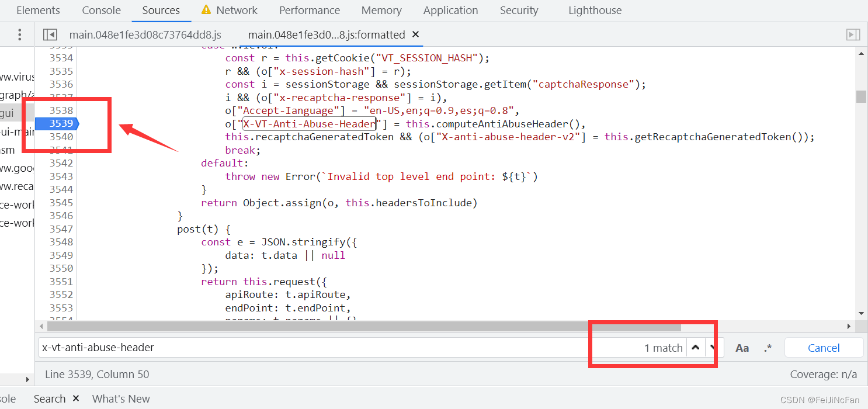The height and width of the screenshot is (409, 868).
Task: Click the 'Coverage: n/a' status text
Action: [824, 374]
